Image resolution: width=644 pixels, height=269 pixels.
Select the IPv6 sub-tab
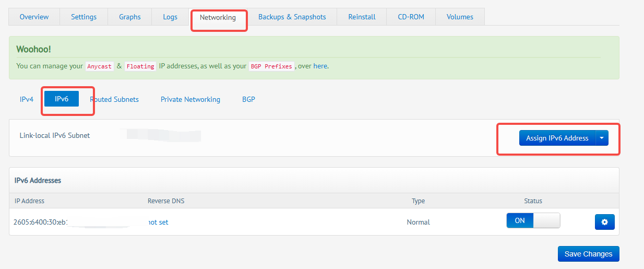(62, 99)
